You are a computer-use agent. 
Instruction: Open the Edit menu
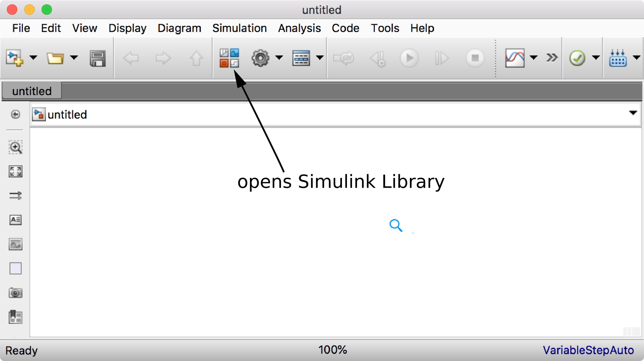coord(51,28)
